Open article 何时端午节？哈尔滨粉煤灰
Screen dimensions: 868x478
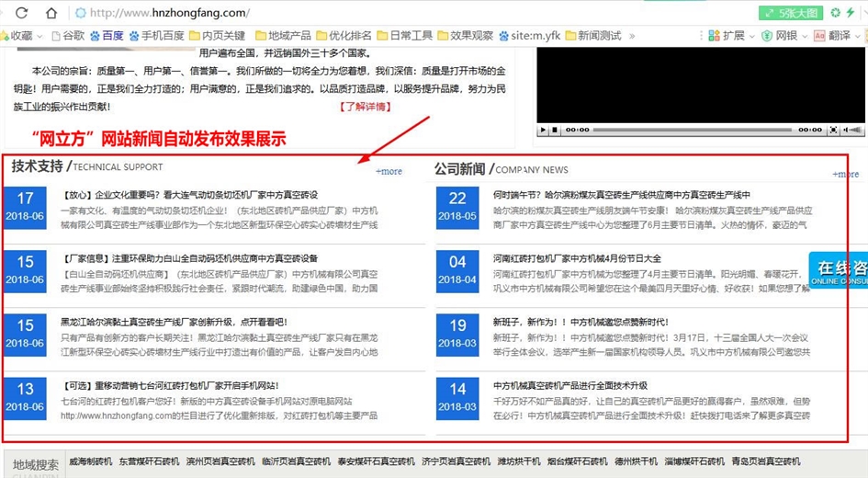622,195
